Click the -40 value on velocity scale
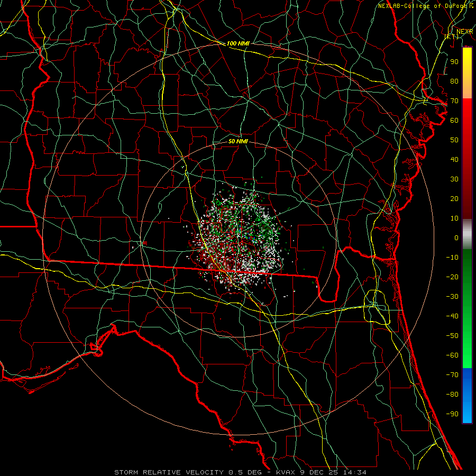 click(x=452, y=316)
